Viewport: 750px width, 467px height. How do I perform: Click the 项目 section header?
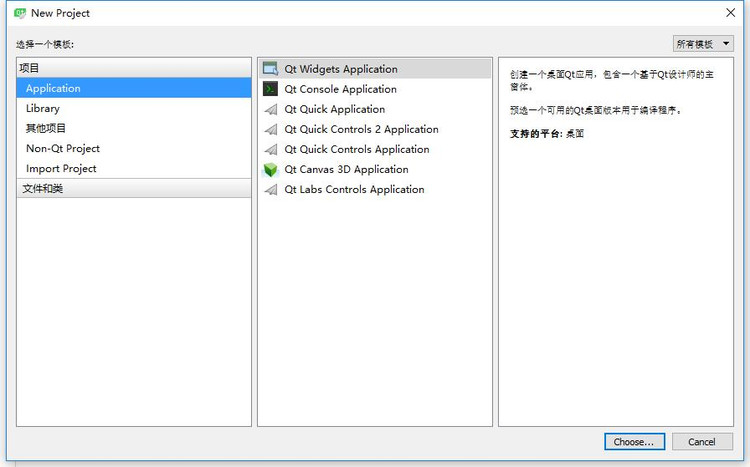tap(134, 68)
